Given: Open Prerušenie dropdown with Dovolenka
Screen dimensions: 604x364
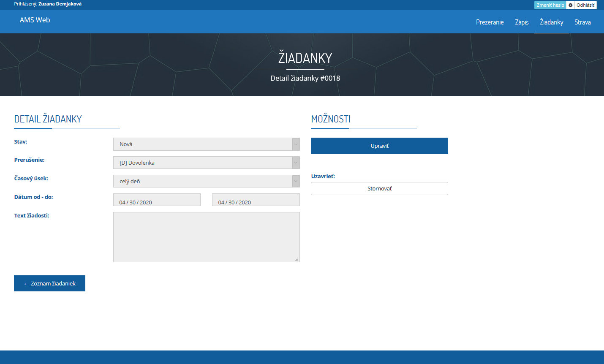Looking at the screenshot, I should click(x=207, y=163).
